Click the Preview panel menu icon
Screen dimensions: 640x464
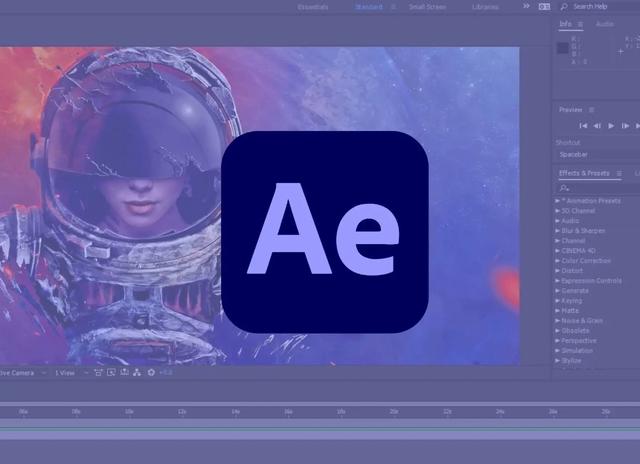pos(592,110)
